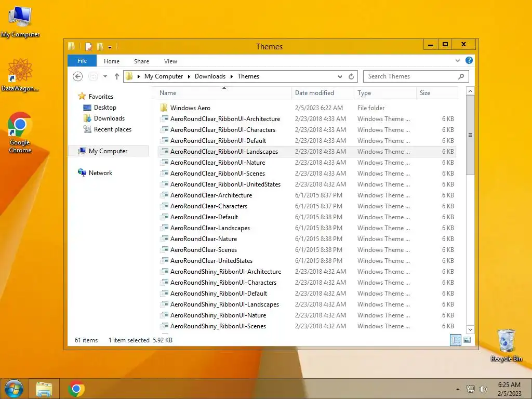Select Google Chrome desktop shortcut
Screen dimensions: 532x399
click(x=20, y=132)
